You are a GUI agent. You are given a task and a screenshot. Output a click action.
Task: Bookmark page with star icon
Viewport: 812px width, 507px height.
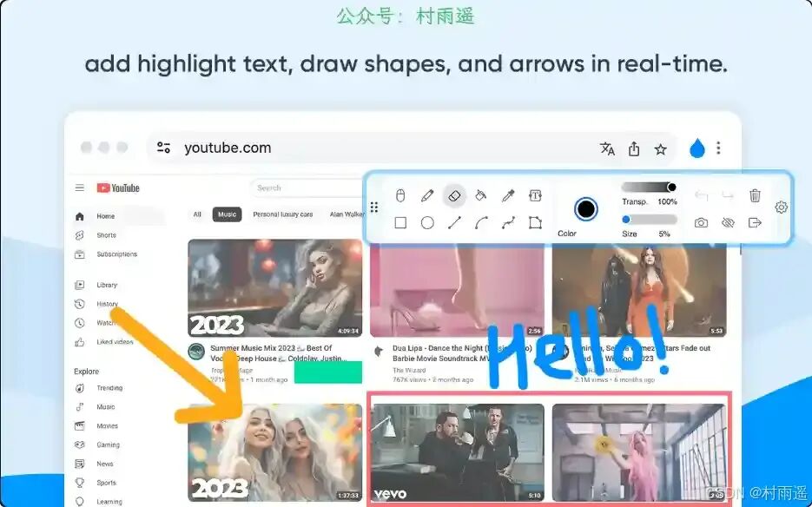click(x=660, y=149)
